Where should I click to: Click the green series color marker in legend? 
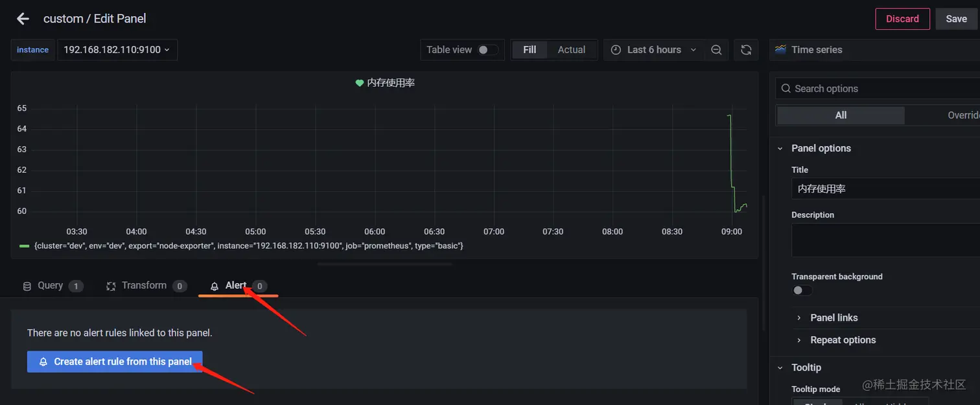point(25,246)
